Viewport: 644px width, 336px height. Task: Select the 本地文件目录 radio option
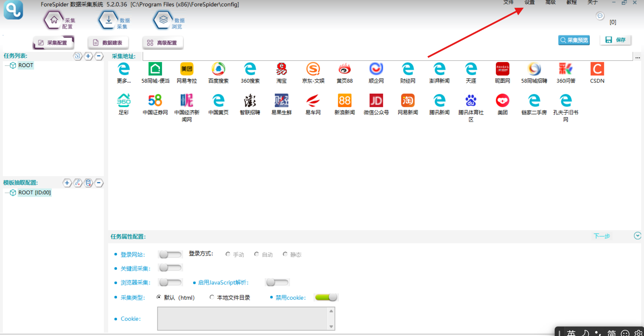point(212,297)
